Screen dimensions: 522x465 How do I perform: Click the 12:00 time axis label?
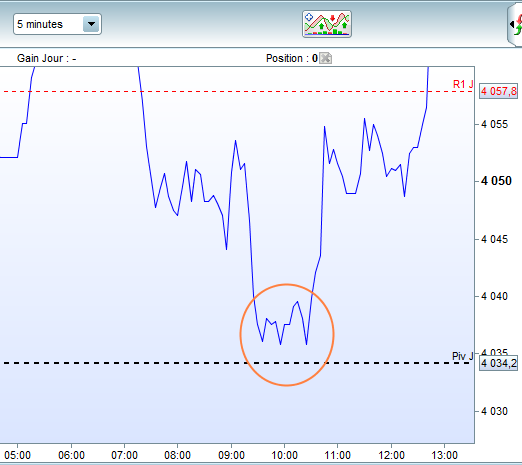coord(391,455)
